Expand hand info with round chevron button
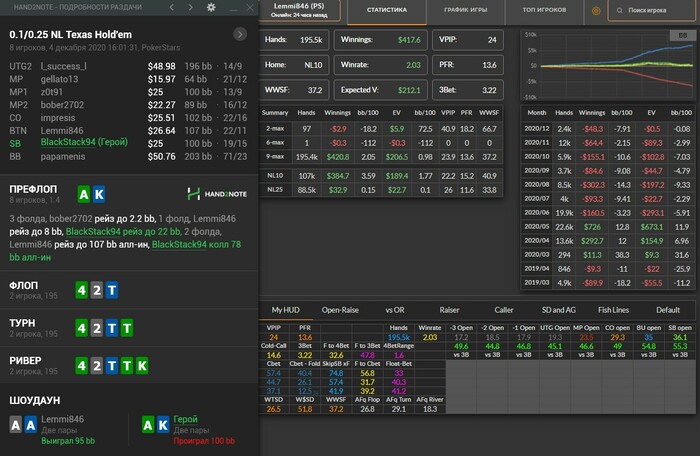 click(240, 34)
